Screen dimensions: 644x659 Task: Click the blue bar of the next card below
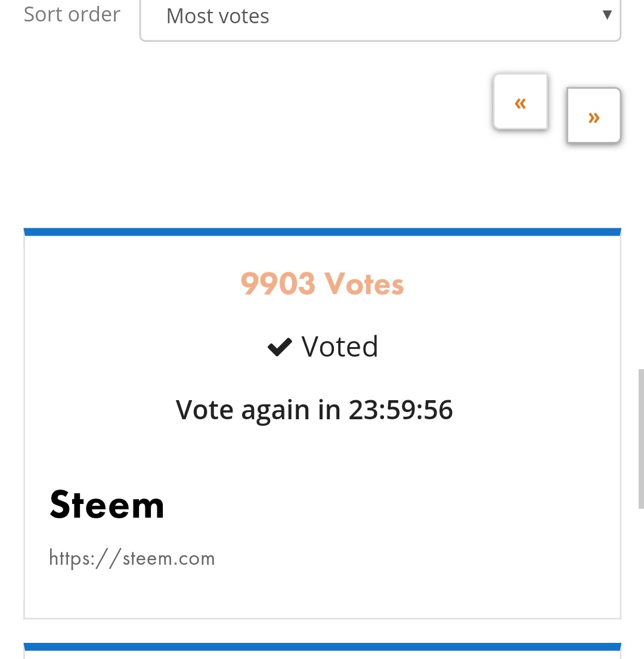pyautogui.click(x=322, y=646)
